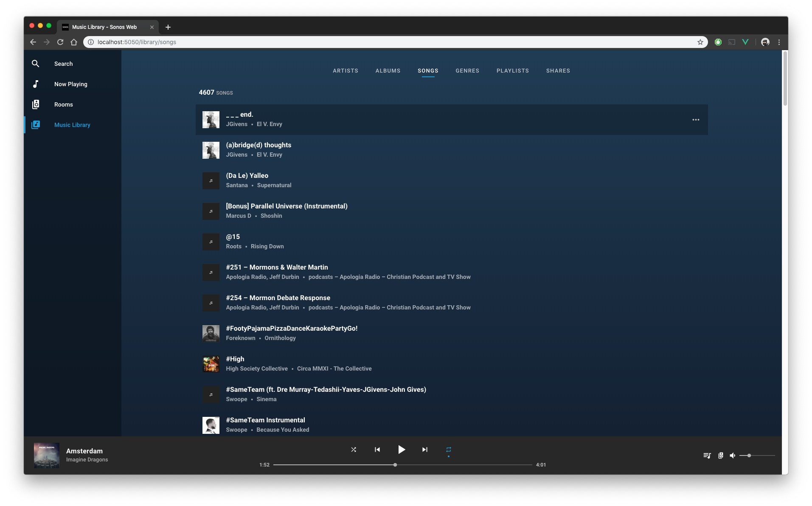
Task: Reload the page
Action: [x=60, y=42]
